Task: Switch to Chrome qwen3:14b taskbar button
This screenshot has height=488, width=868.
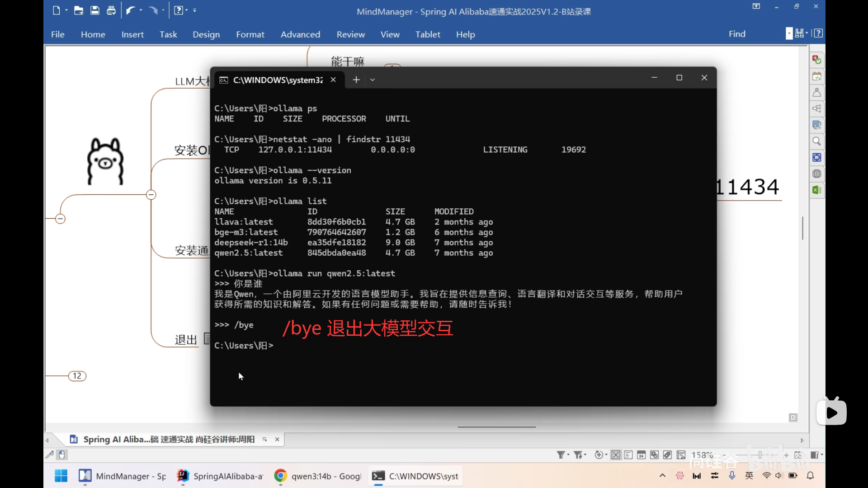Action: [318, 476]
